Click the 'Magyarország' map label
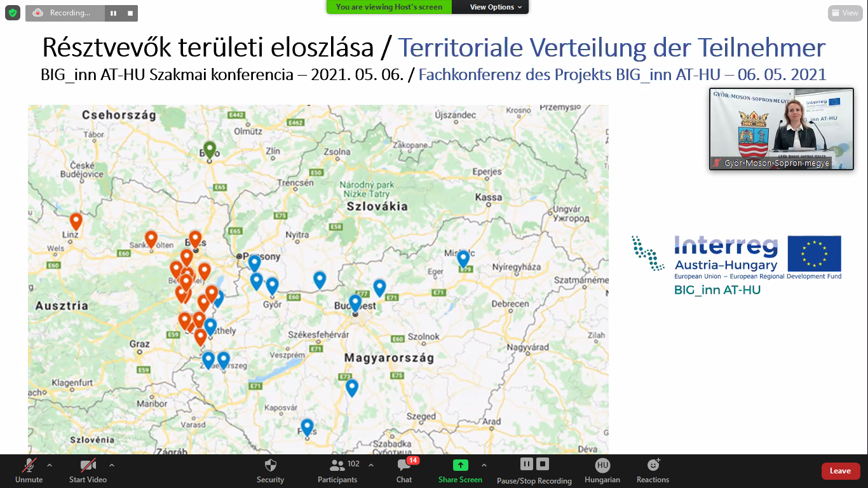Image resolution: width=868 pixels, height=488 pixels. click(x=389, y=358)
